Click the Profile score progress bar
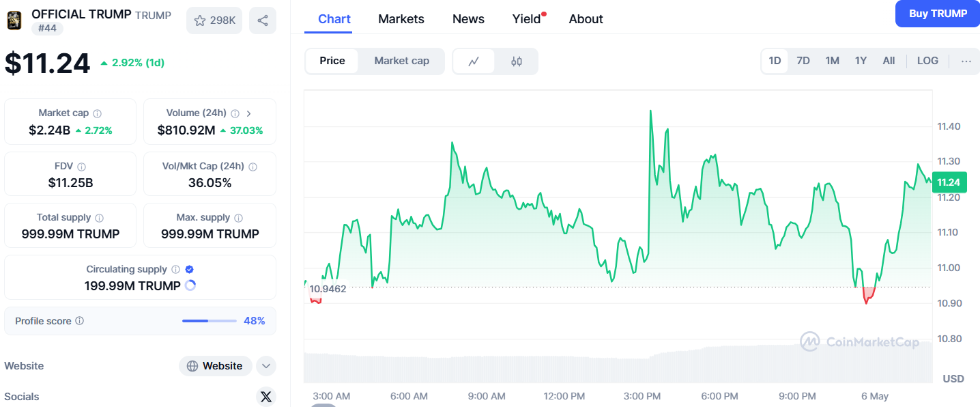The height and width of the screenshot is (407, 980). (210, 321)
